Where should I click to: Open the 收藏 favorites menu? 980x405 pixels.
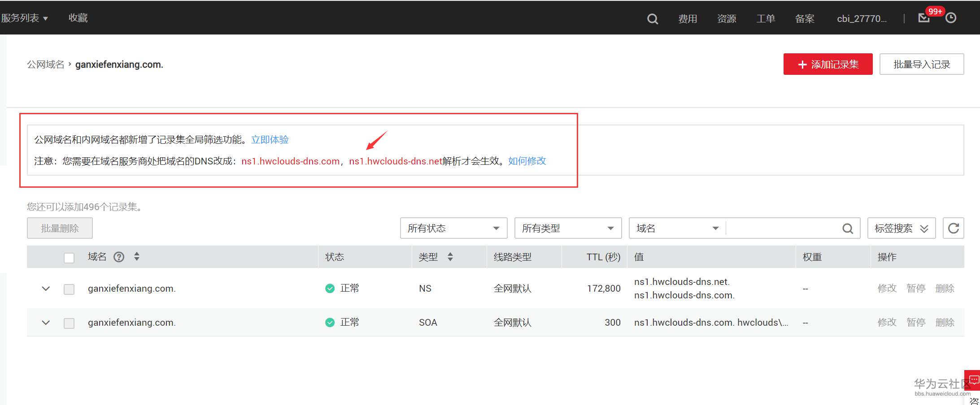(x=78, y=18)
